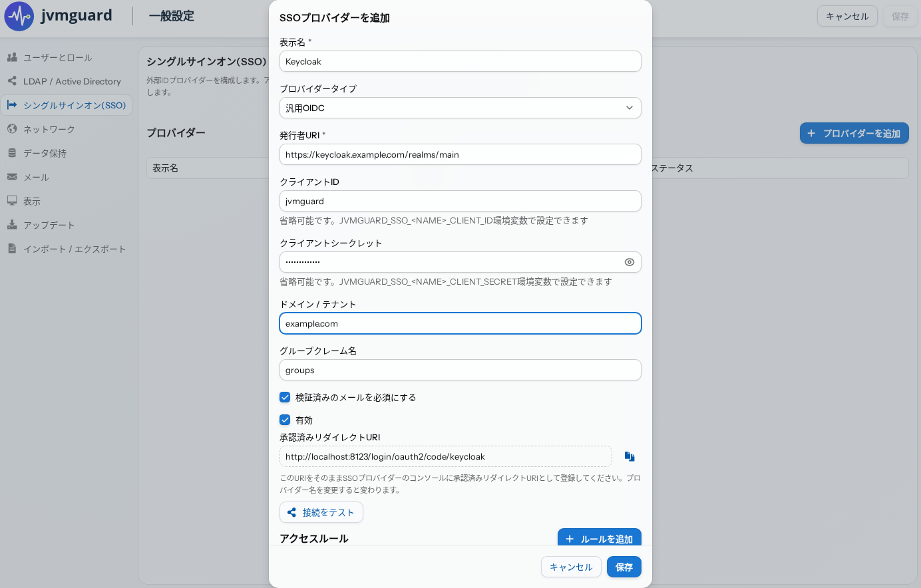The height and width of the screenshot is (588, 921).
Task: Copy the authorized redirect URI
Action: tap(630, 456)
